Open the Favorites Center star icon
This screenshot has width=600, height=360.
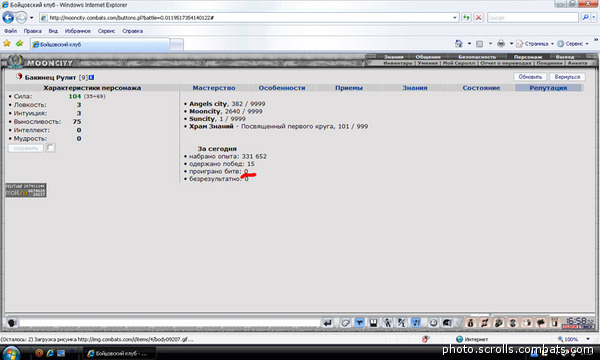(7, 44)
